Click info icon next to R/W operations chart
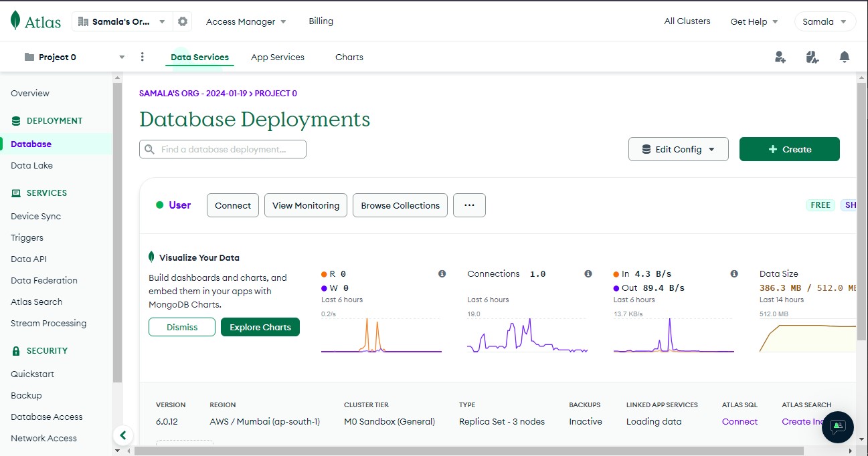The width and height of the screenshot is (868, 456). tap(442, 274)
